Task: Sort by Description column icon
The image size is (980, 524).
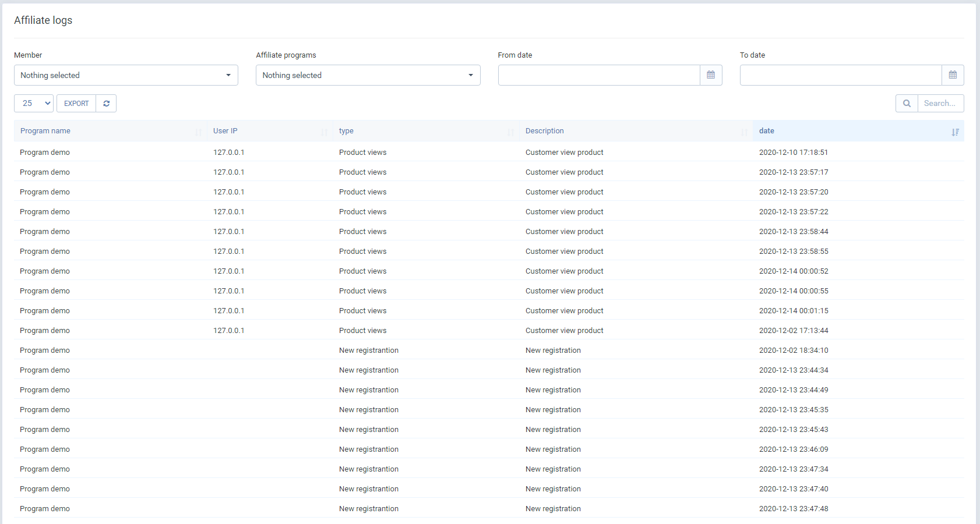Action: point(744,132)
